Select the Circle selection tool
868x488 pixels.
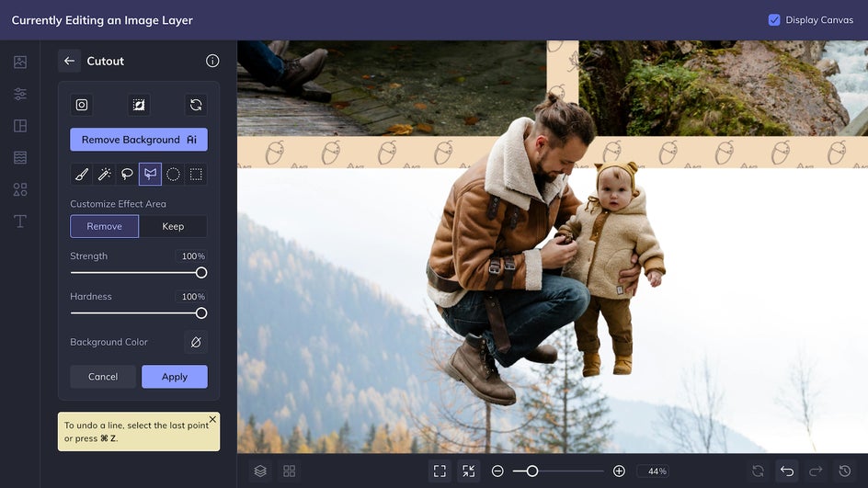tap(173, 175)
